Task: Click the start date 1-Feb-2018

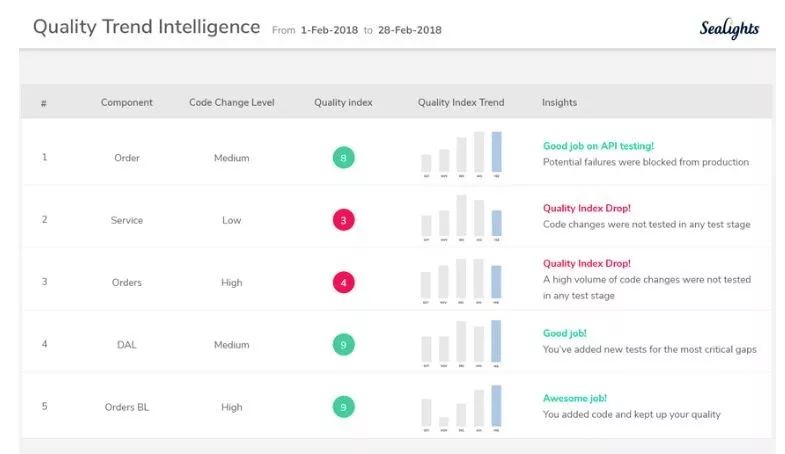Action: (329, 30)
